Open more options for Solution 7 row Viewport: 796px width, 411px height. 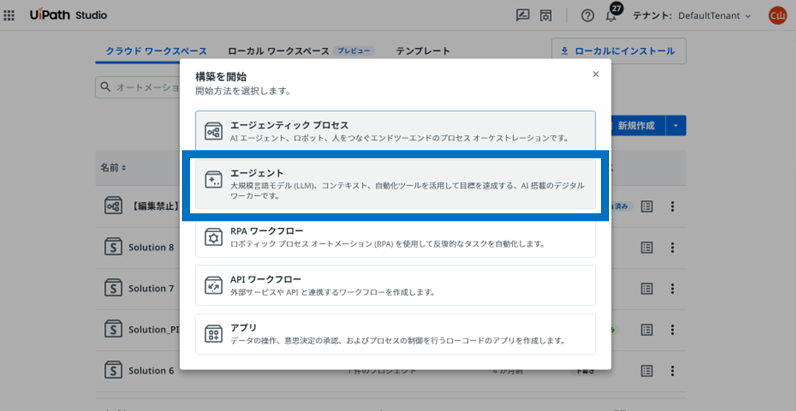pos(673,288)
